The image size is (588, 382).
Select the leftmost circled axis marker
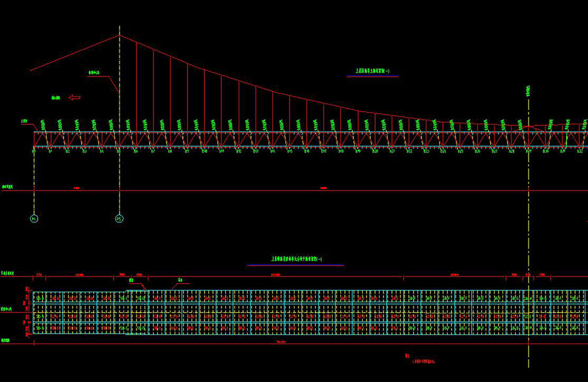[34, 218]
